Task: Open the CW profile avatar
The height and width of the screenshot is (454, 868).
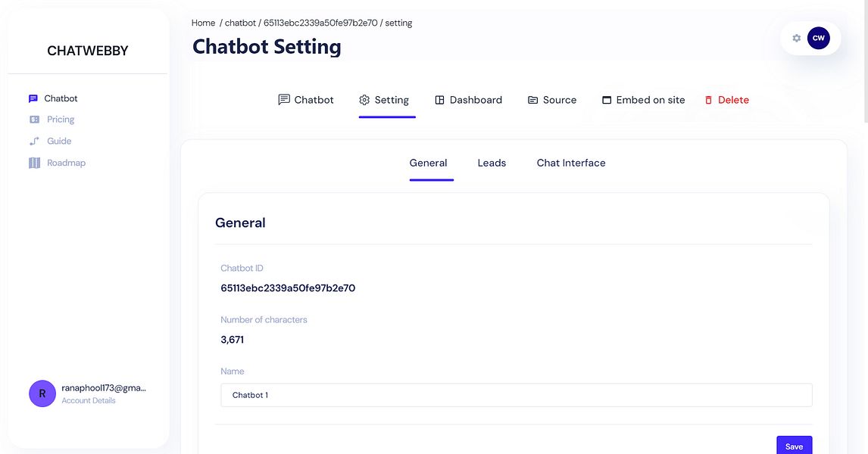Action: pyautogui.click(x=819, y=38)
